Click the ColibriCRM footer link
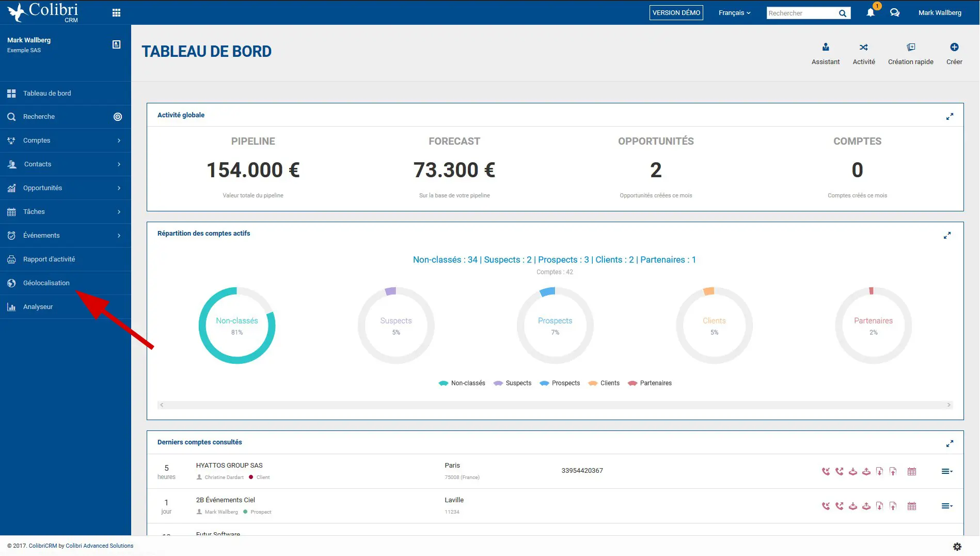The image size is (980, 556). (43, 546)
